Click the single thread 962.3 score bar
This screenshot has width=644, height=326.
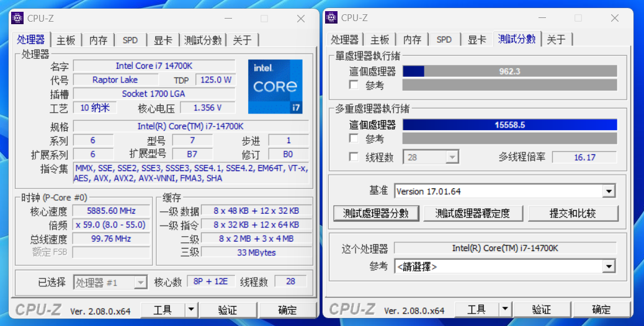tap(510, 71)
